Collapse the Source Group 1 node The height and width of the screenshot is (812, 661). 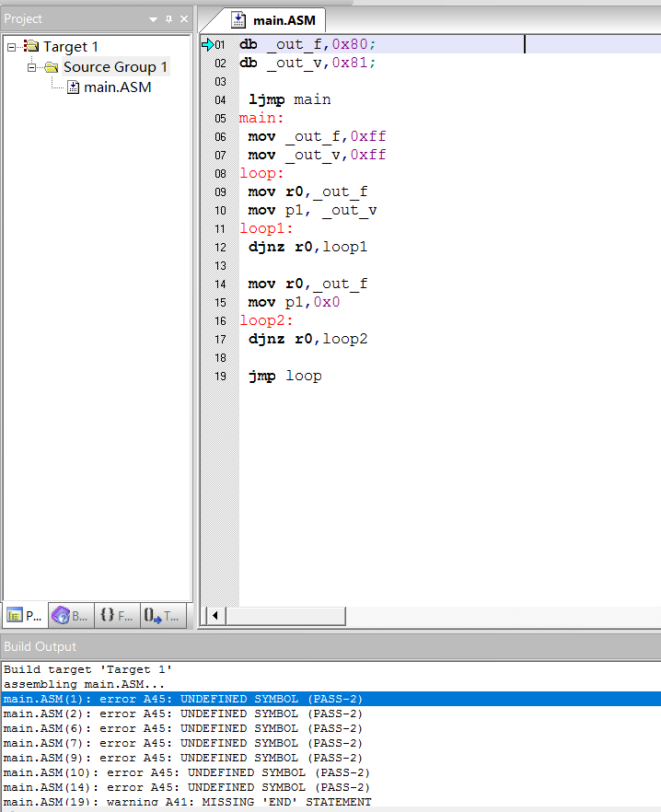(31, 67)
